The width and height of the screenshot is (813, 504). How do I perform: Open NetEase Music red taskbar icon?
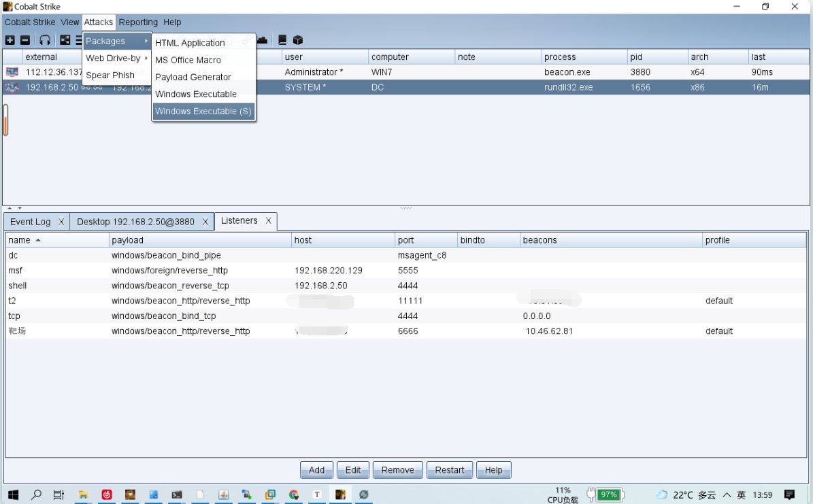[107, 494]
